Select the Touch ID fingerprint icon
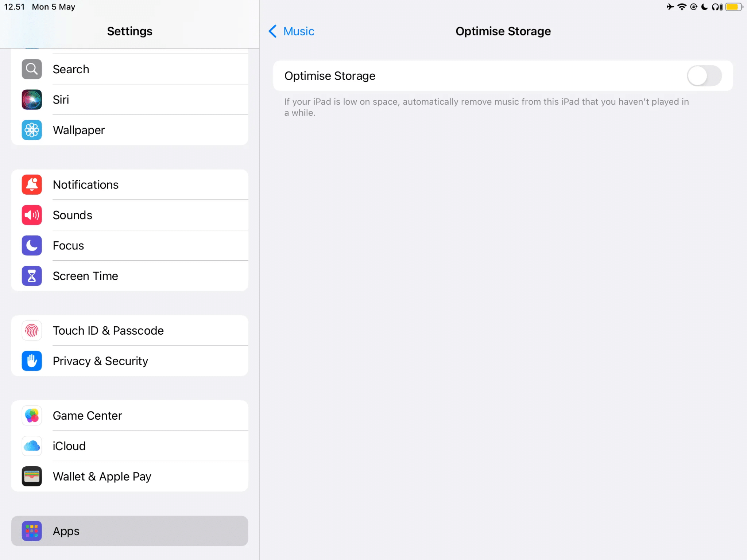The image size is (747, 560). pos(32,330)
